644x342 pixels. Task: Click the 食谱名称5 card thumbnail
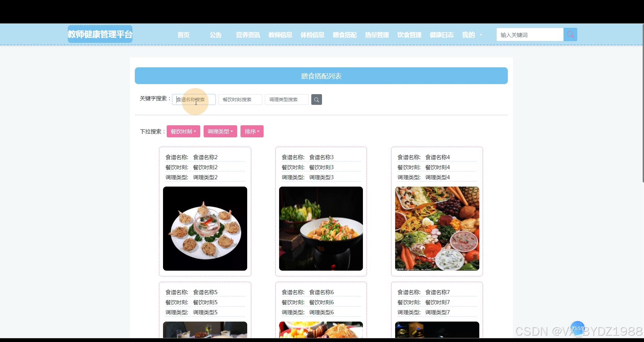(x=205, y=330)
